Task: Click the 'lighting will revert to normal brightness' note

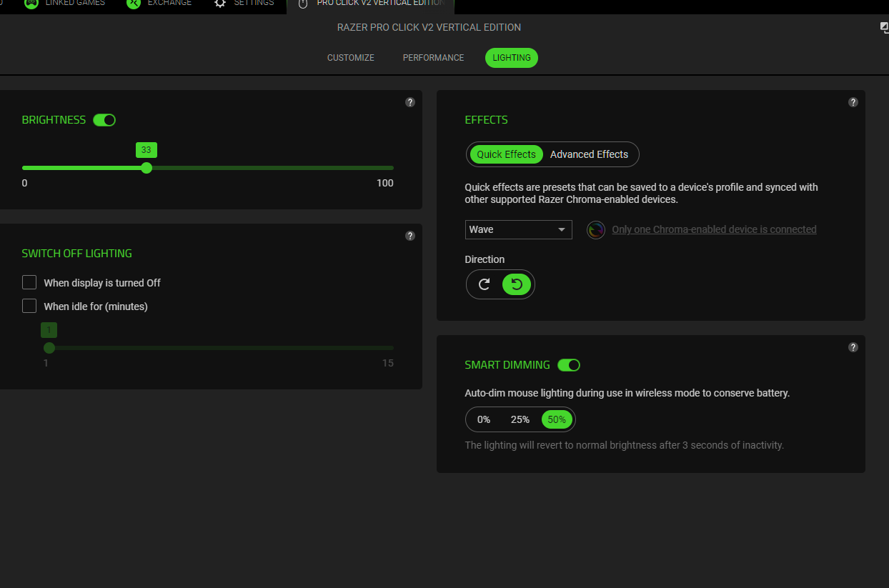Action: (625, 445)
